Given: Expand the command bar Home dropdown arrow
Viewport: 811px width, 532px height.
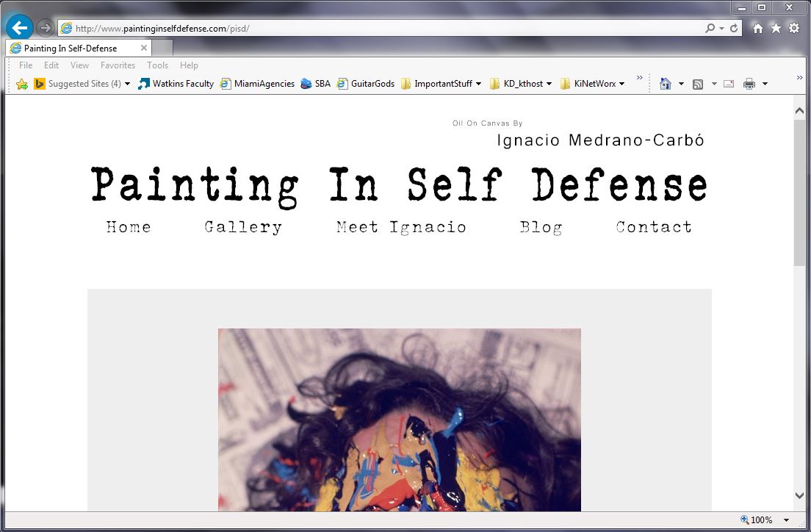Looking at the screenshot, I should point(681,84).
